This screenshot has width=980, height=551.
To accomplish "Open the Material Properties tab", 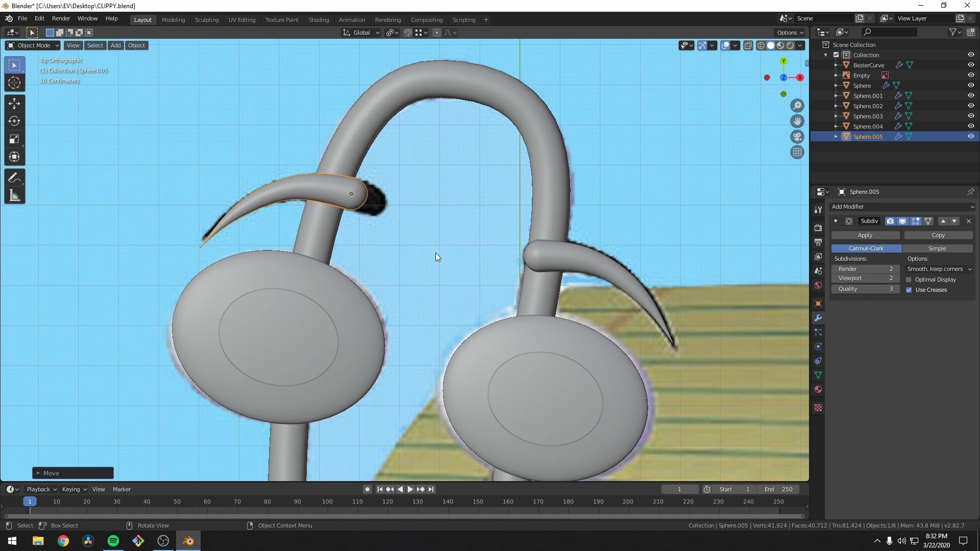I will [818, 389].
